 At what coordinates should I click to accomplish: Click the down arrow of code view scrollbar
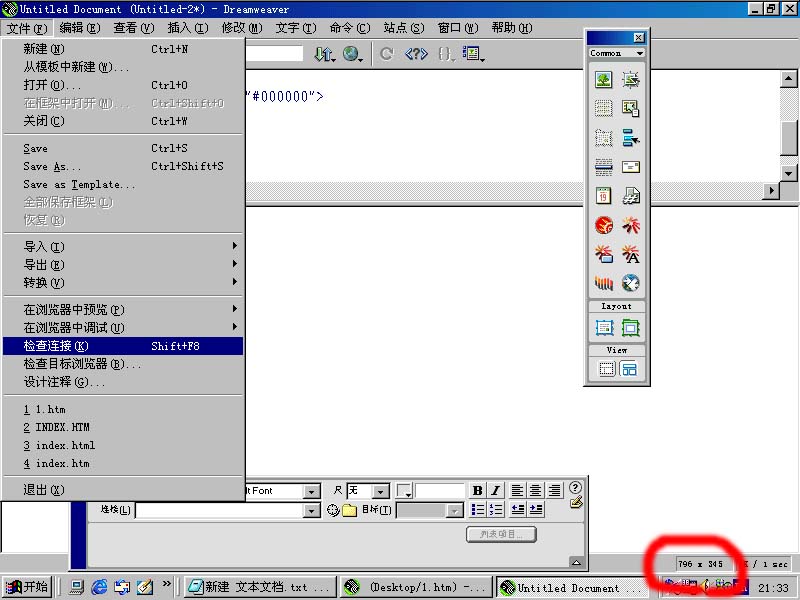[788, 172]
